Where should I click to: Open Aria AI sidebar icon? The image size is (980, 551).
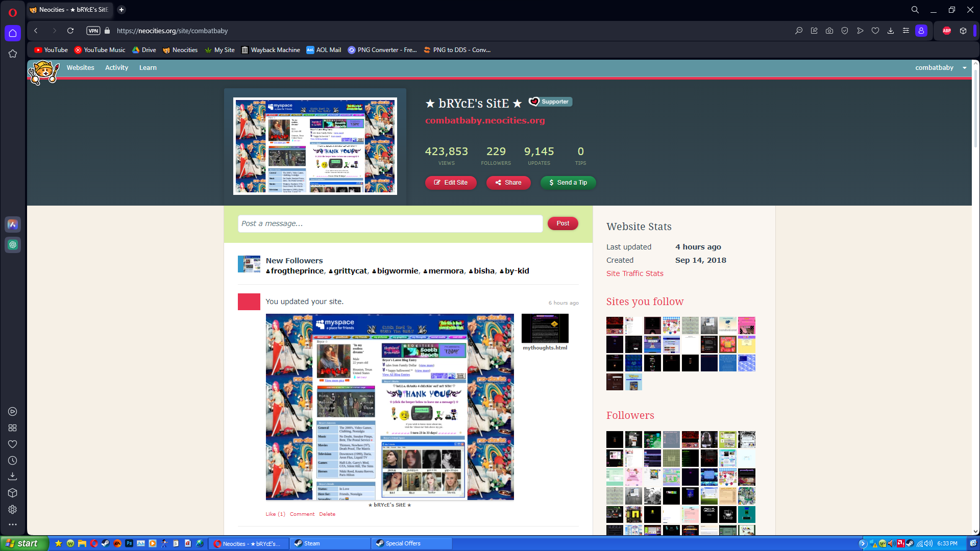click(x=13, y=224)
